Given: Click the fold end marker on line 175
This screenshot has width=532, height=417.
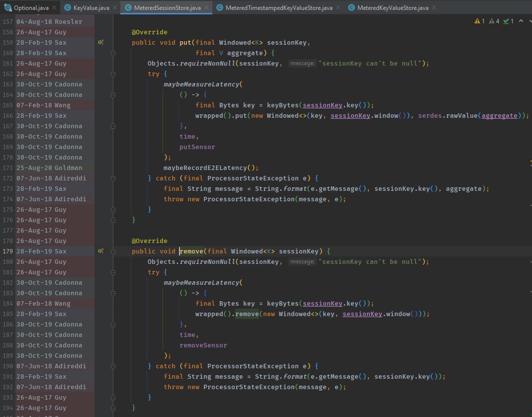Looking at the screenshot, I should coord(113,210).
